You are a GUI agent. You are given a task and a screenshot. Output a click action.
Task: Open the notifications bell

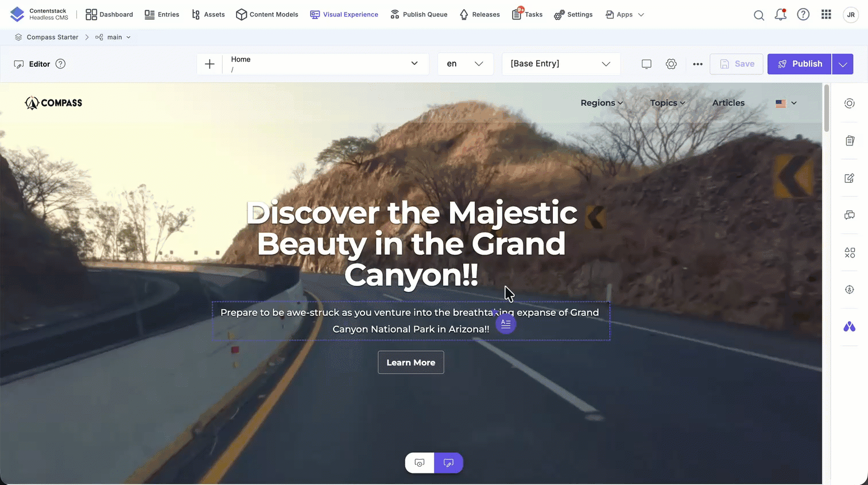[781, 15]
